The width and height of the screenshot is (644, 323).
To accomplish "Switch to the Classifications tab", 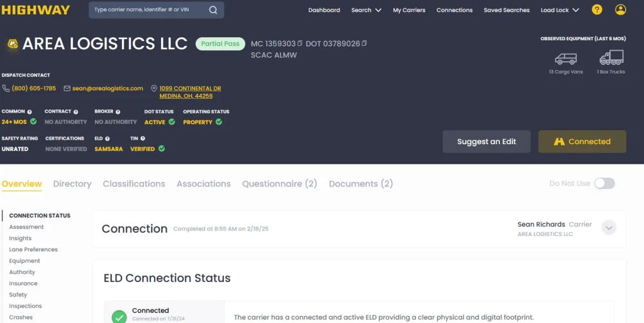I will [x=134, y=184].
